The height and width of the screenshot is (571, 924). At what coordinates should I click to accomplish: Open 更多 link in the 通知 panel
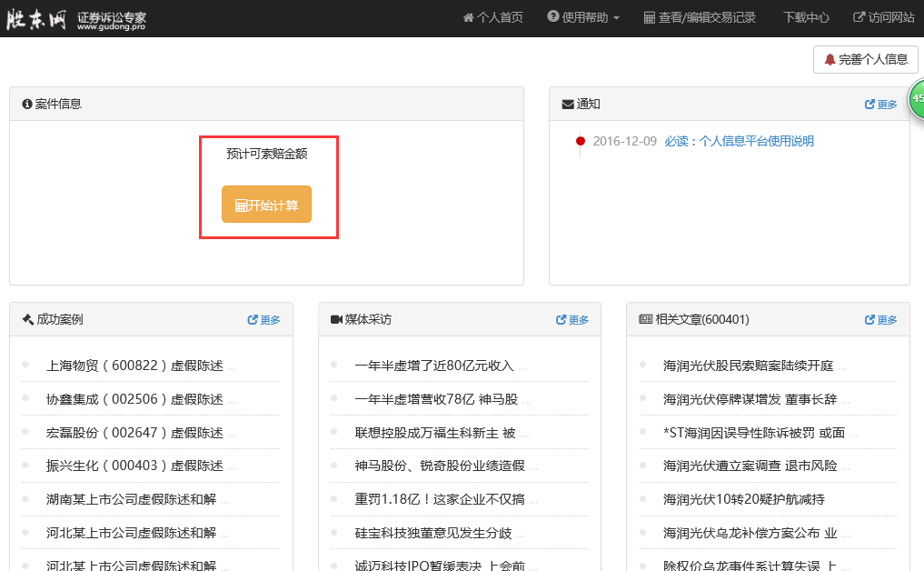pos(880,105)
